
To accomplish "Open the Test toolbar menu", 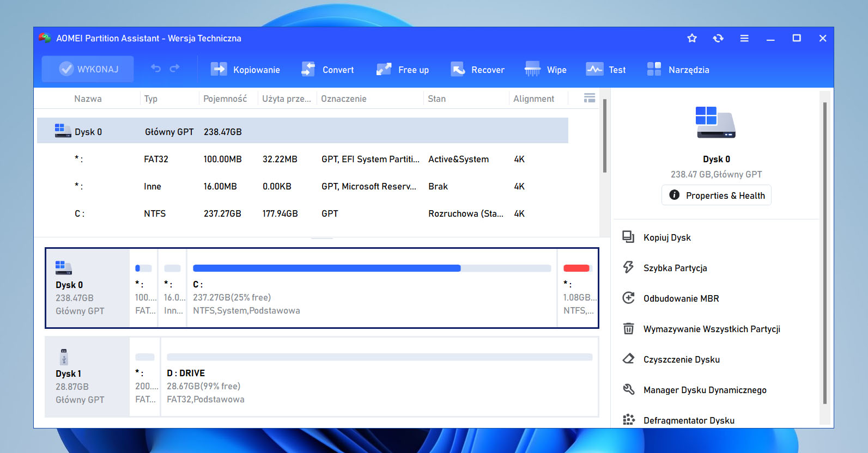I will click(x=606, y=70).
